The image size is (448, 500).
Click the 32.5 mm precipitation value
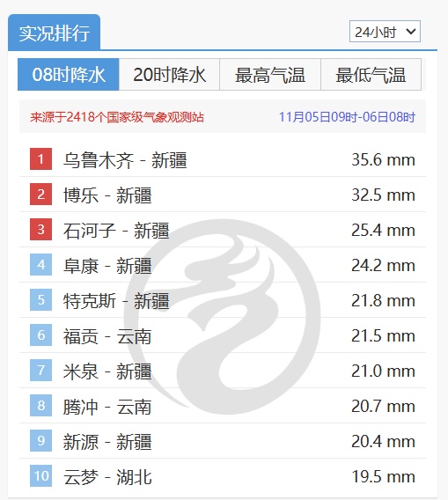(x=383, y=195)
